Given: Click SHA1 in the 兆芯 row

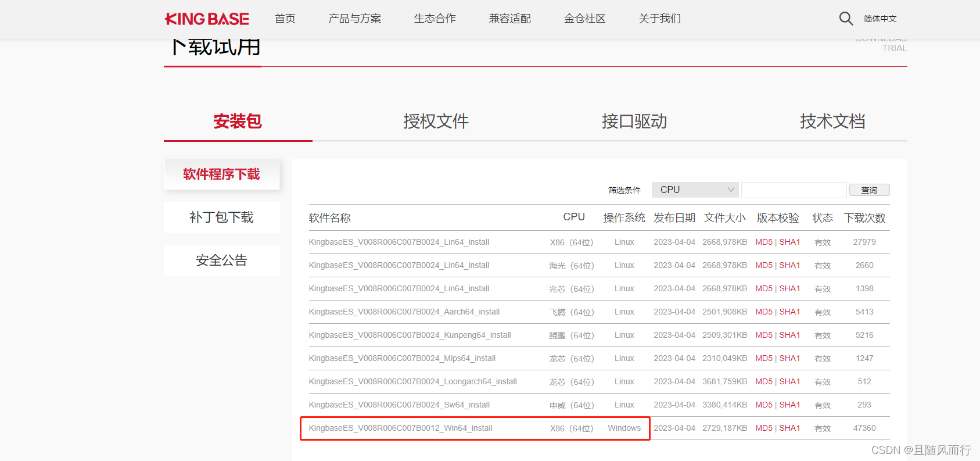Looking at the screenshot, I should 789,288.
